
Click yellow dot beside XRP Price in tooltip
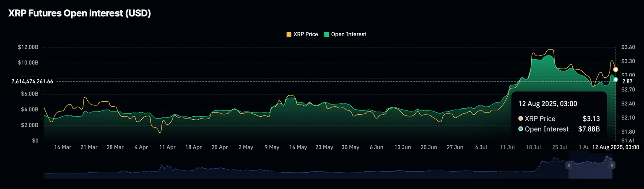coord(521,119)
